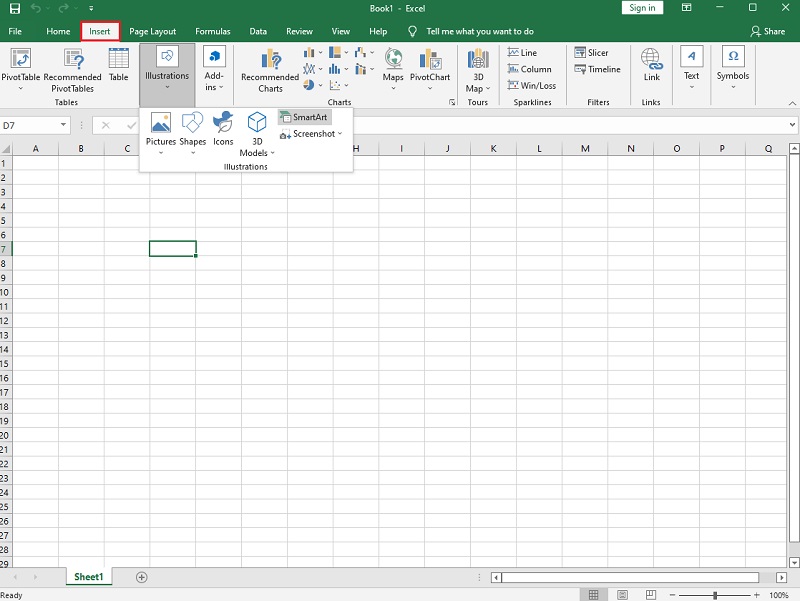Open 3D Map tour
The height and width of the screenshot is (601, 800).
coord(478,70)
